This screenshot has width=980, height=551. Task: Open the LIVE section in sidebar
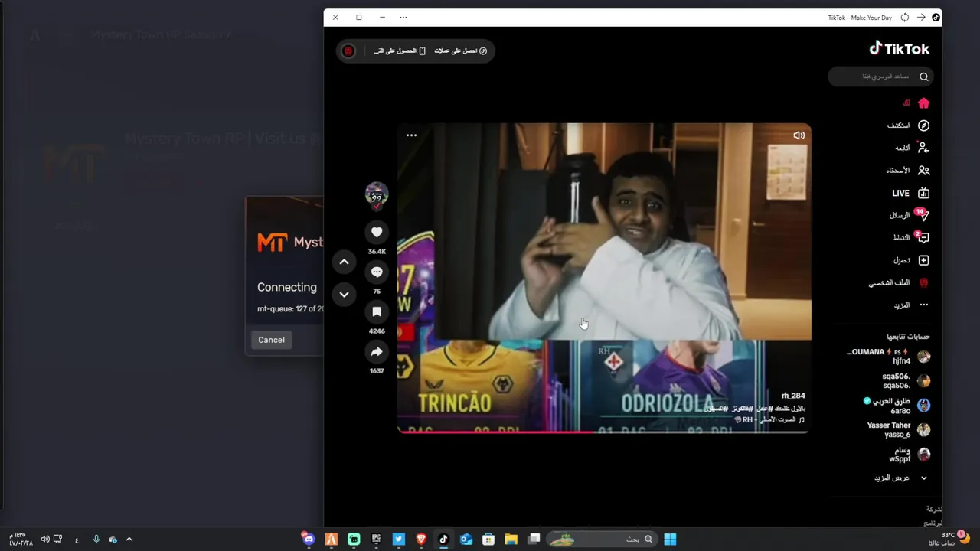pyautogui.click(x=911, y=193)
